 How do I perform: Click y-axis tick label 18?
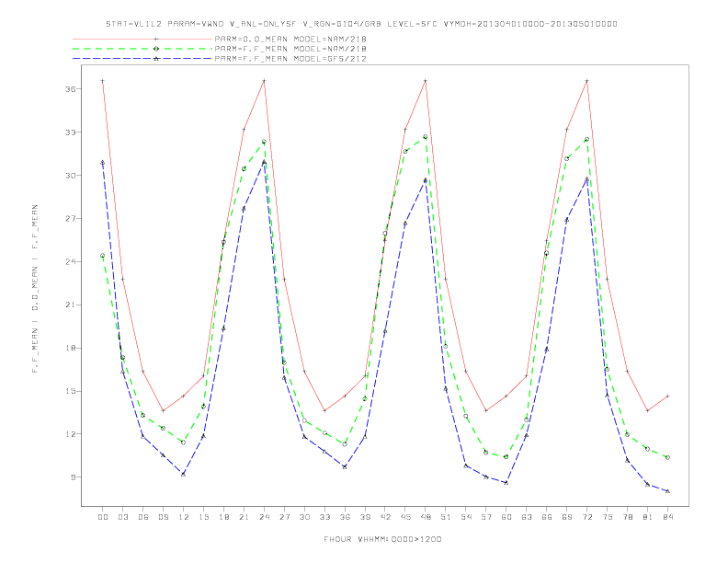coord(71,348)
